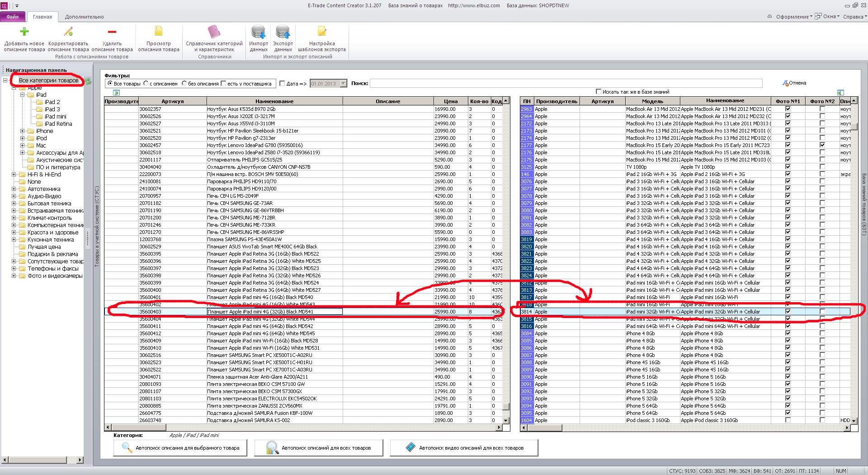The height and width of the screenshot is (475, 868).
Task: Select row Плита электрическая ELECTROLUX EKC54502OK
Action: tap(304, 399)
